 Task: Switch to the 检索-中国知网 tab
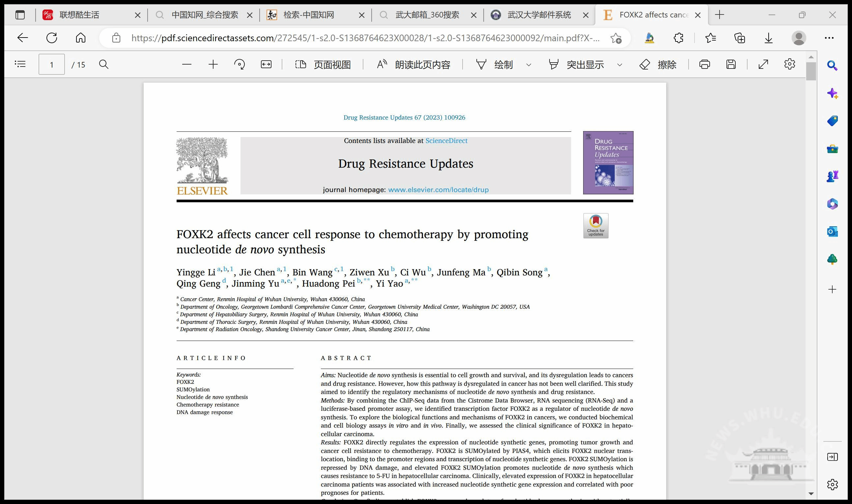pos(308,15)
